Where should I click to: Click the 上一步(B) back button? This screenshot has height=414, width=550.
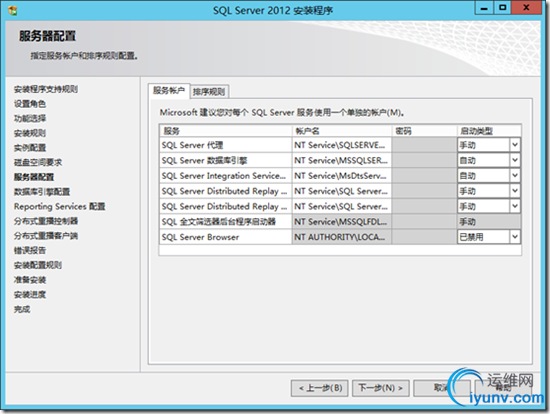point(320,388)
